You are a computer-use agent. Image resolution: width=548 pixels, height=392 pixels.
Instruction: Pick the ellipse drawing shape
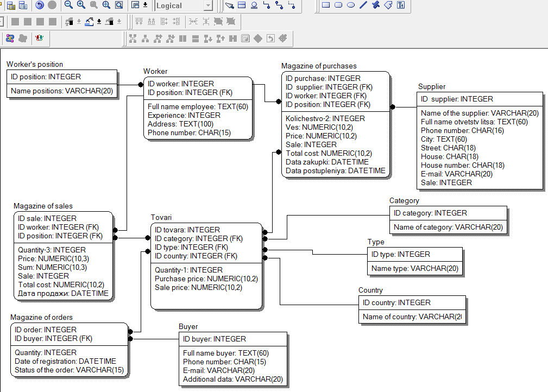(351, 5)
